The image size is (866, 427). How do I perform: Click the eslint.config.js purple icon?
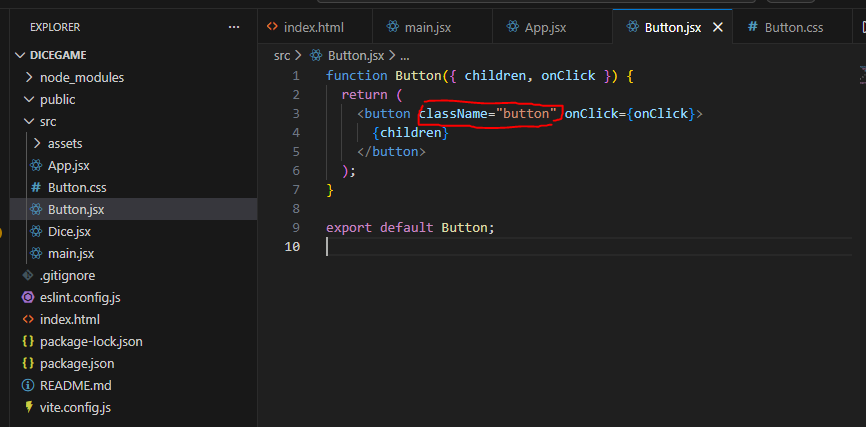point(28,298)
